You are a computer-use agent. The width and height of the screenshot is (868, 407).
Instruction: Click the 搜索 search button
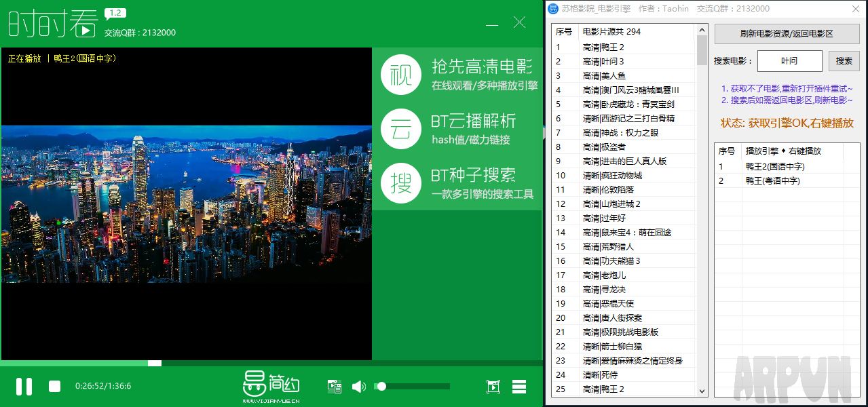tap(843, 60)
